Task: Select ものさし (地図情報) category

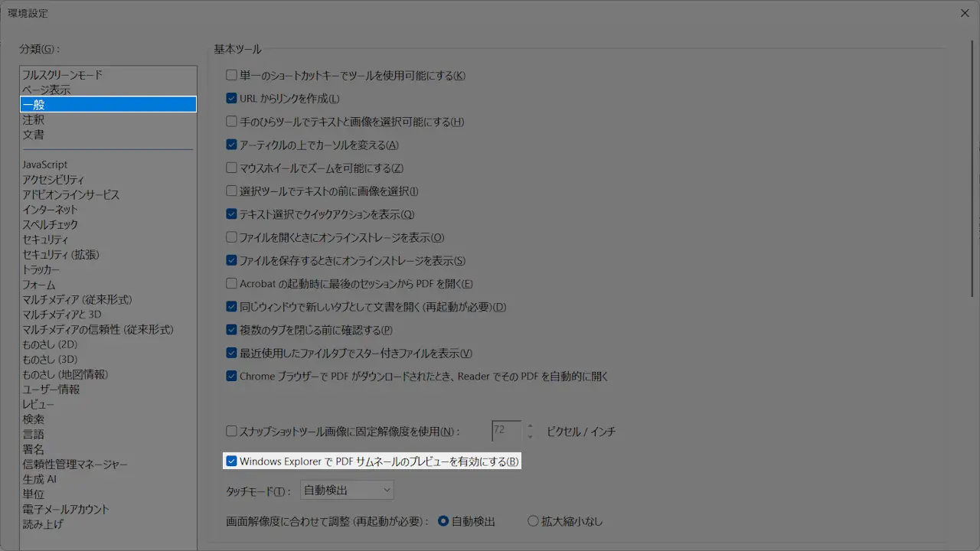Action: click(x=108, y=374)
